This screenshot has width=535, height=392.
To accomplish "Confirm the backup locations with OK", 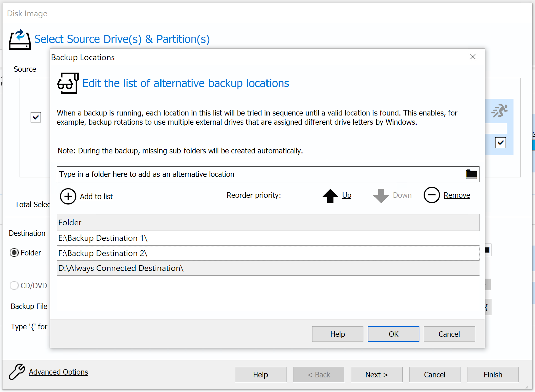I will click(393, 334).
